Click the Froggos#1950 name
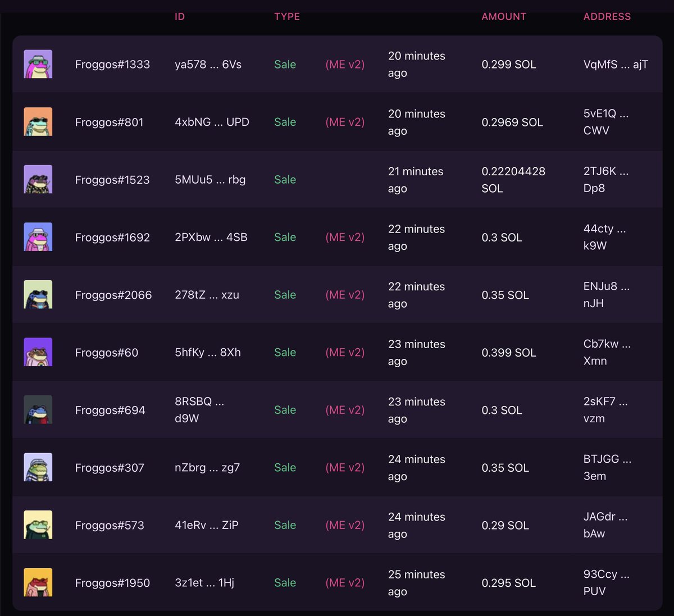 [x=112, y=583]
